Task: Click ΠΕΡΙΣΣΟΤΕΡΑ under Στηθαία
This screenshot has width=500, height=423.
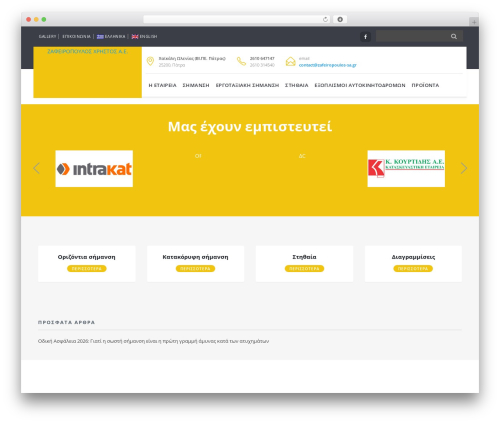Action: tap(304, 269)
